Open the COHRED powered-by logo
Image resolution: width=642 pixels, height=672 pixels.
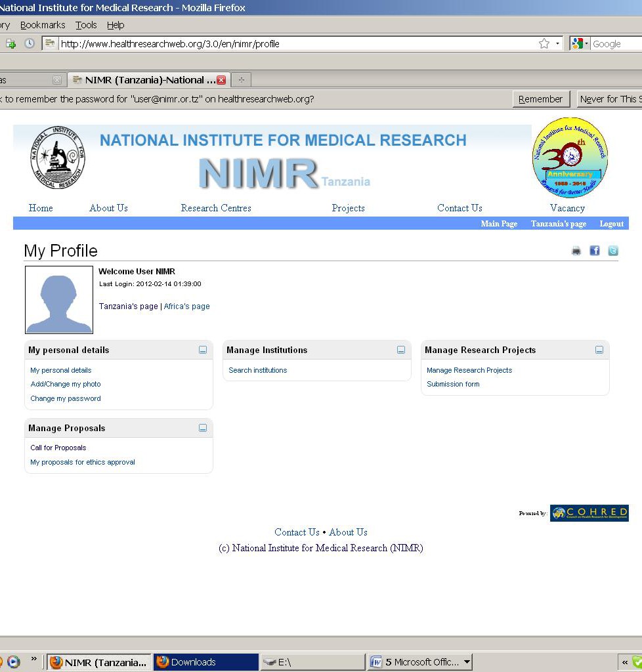[589, 513]
